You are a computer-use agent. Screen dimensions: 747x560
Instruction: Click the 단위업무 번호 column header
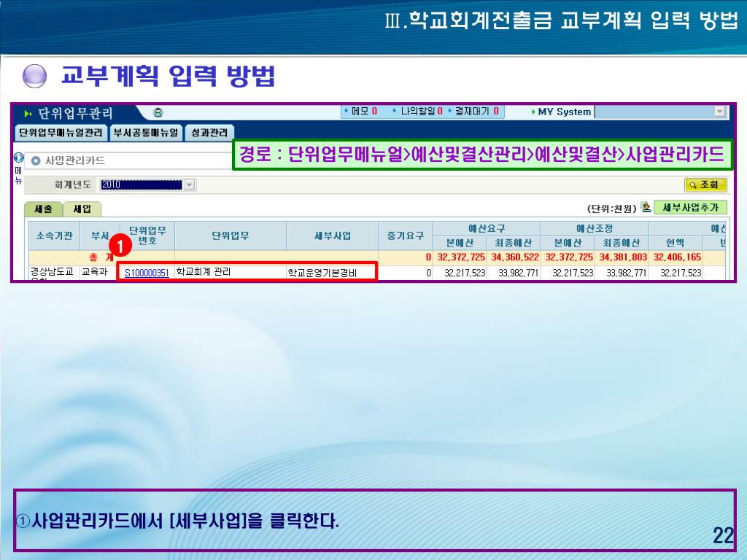pos(147,236)
